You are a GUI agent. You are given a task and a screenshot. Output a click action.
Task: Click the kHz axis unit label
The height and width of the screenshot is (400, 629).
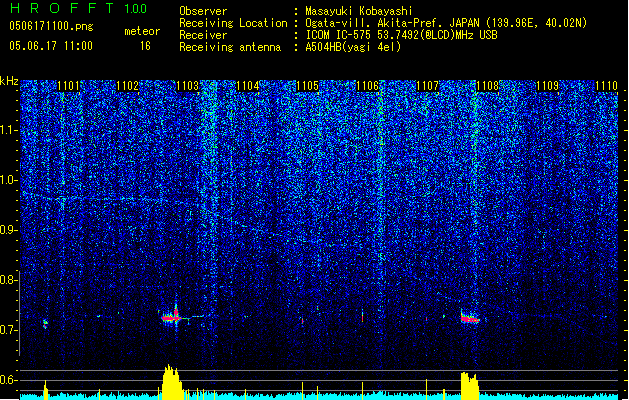tap(9, 81)
